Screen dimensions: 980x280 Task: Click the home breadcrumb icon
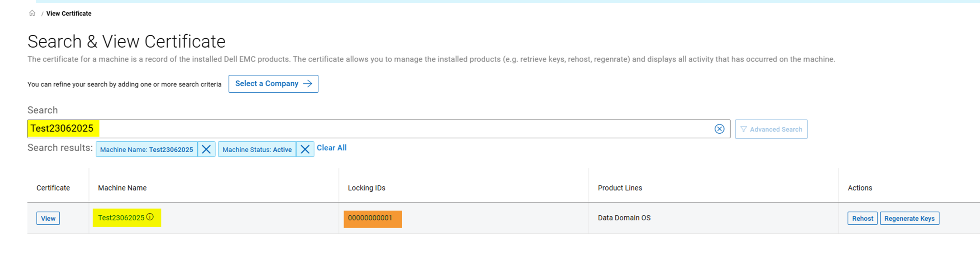(32, 13)
